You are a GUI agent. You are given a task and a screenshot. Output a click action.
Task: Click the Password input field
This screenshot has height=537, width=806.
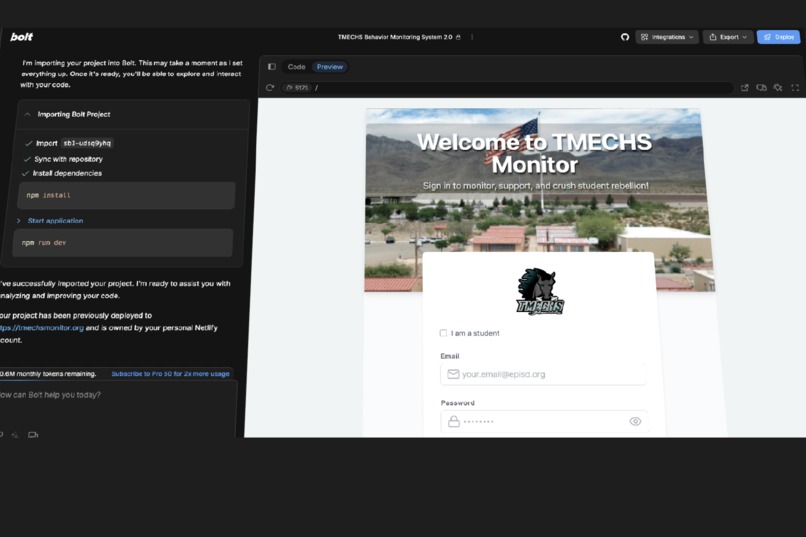[x=544, y=421]
